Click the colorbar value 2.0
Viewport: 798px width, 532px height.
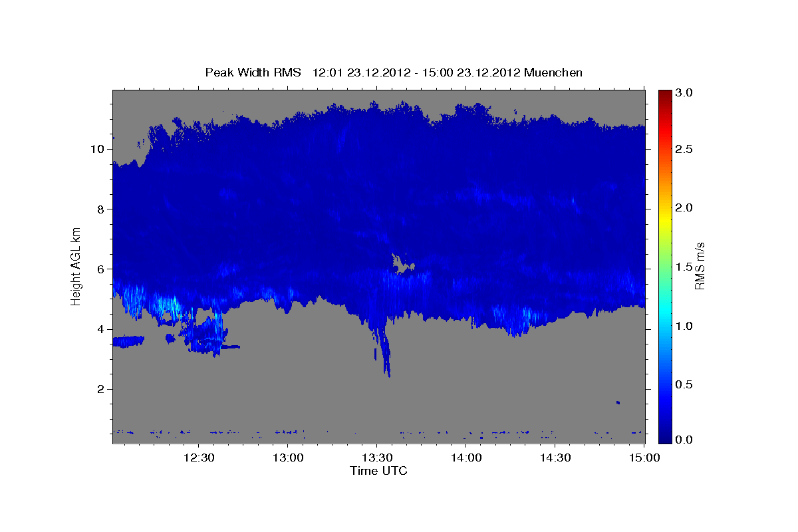(x=684, y=208)
